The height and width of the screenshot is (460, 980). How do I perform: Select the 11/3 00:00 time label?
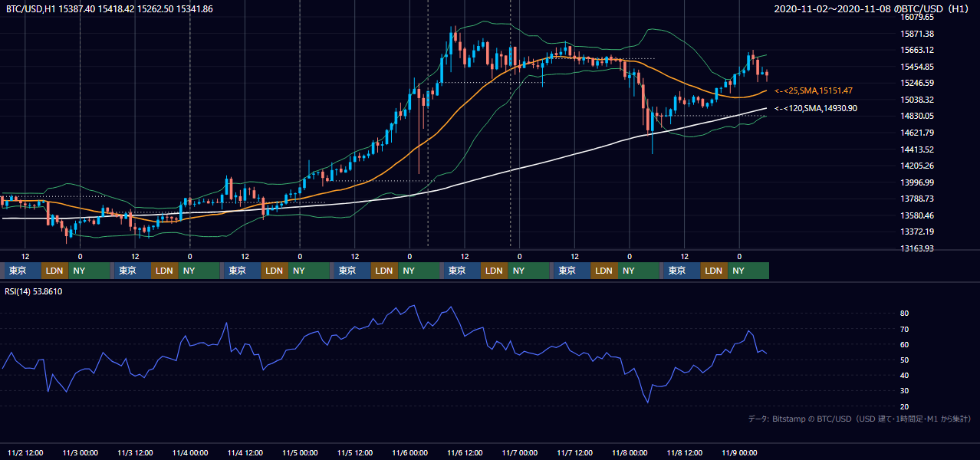pos(81,452)
